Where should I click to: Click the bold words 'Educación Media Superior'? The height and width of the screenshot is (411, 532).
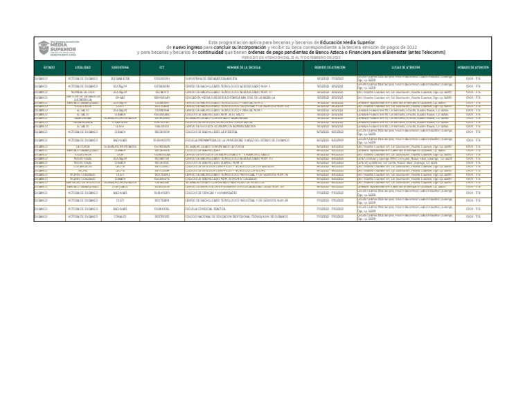pyautogui.click(x=348, y=42)
